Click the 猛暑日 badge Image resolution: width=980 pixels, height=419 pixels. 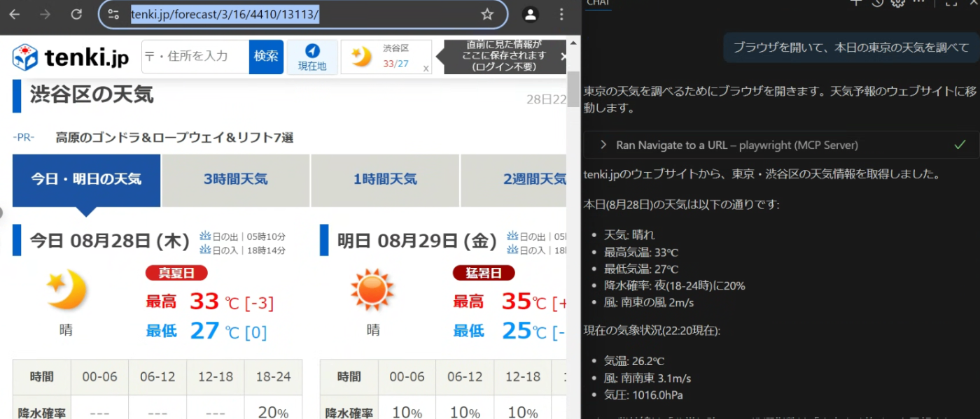(484, 273)
